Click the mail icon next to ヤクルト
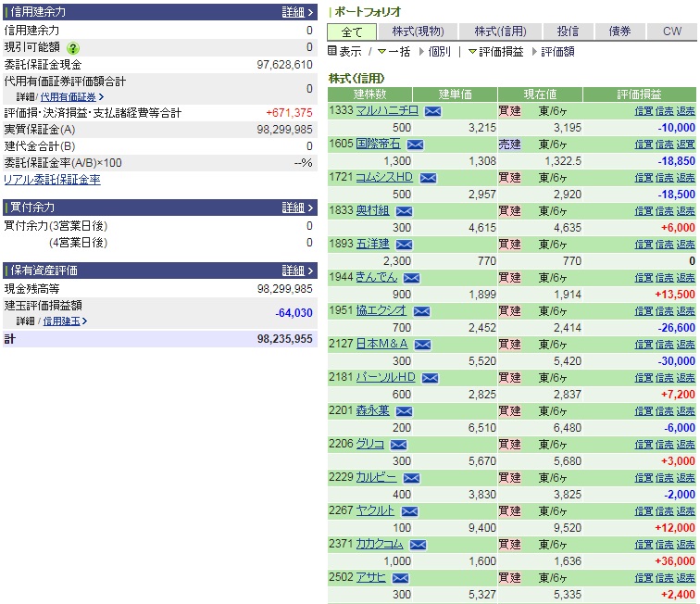The width and height of the screenshot is (700, 604). [409, 511]
